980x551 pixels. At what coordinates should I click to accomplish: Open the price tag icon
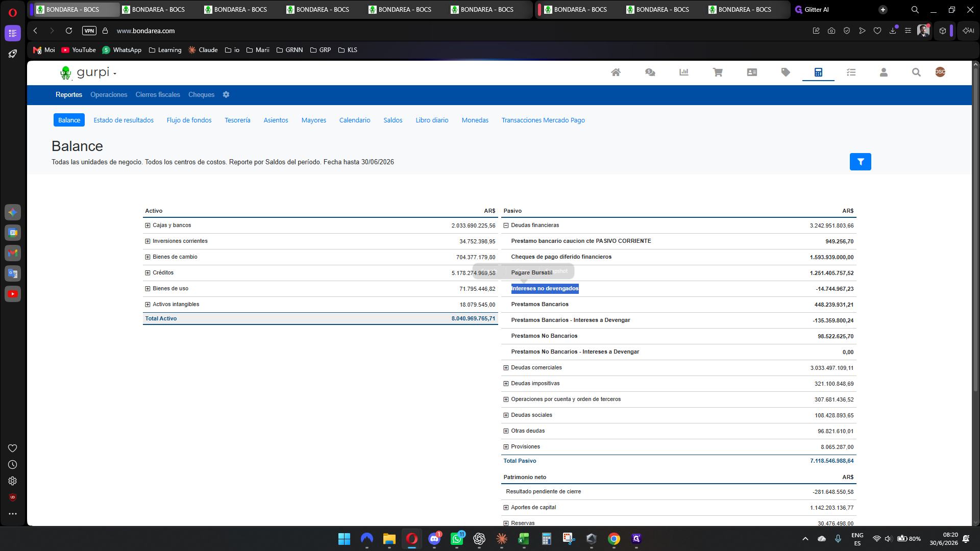point(786,72)
